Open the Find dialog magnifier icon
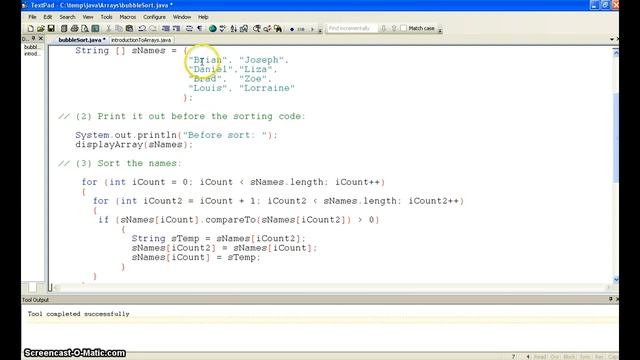The image size is (640, 360). (x=257, y=29)
